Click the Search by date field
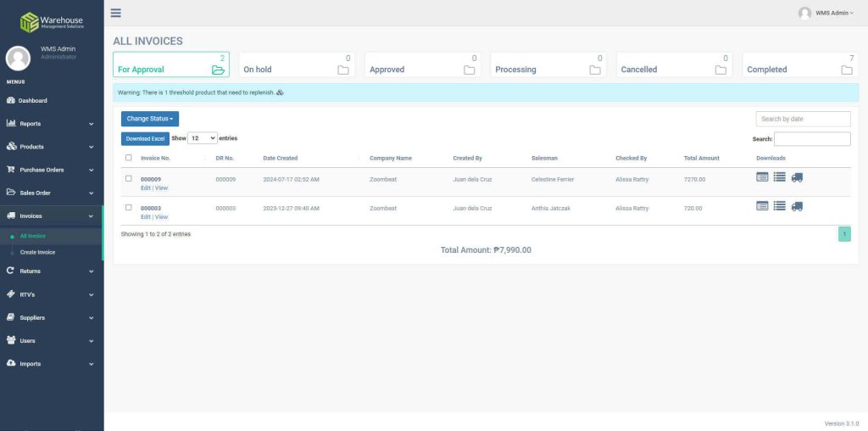868x431 pixels. tap(803, 119)
